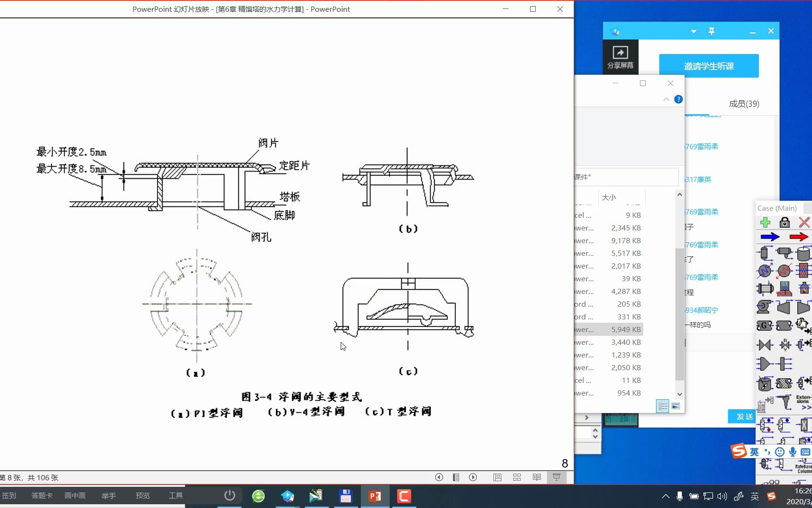Select the stirred tank reactor icon
This screenshot has width=812, height=508.
pos(765,383)
